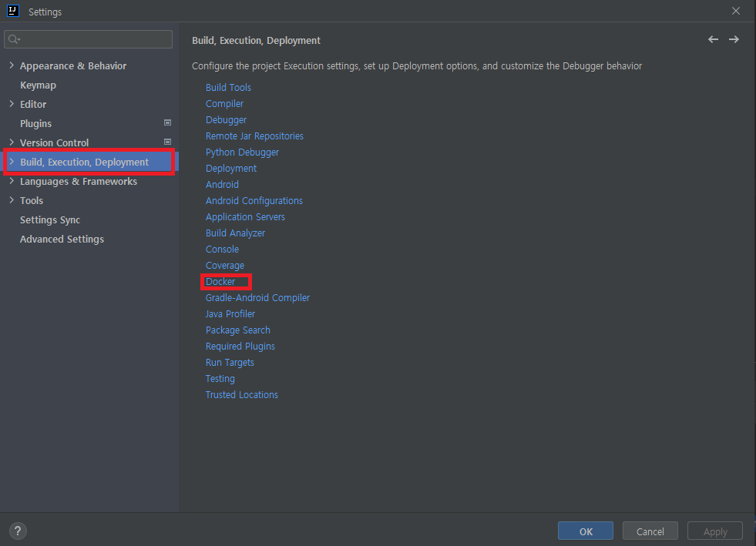The width and height of the screenshot is (756, 546).
Task: Click the search magnifier icon in settings
Action: click(14, 39)
